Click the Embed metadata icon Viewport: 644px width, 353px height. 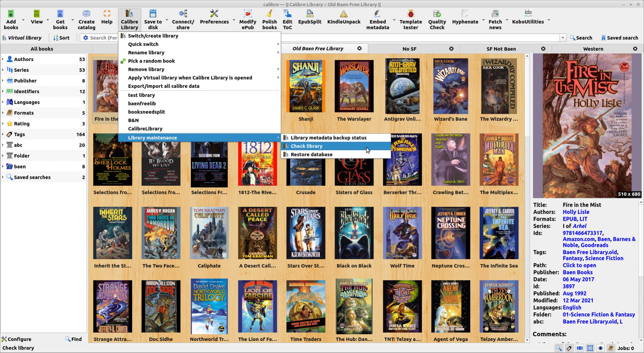click(x=378, y=19)
